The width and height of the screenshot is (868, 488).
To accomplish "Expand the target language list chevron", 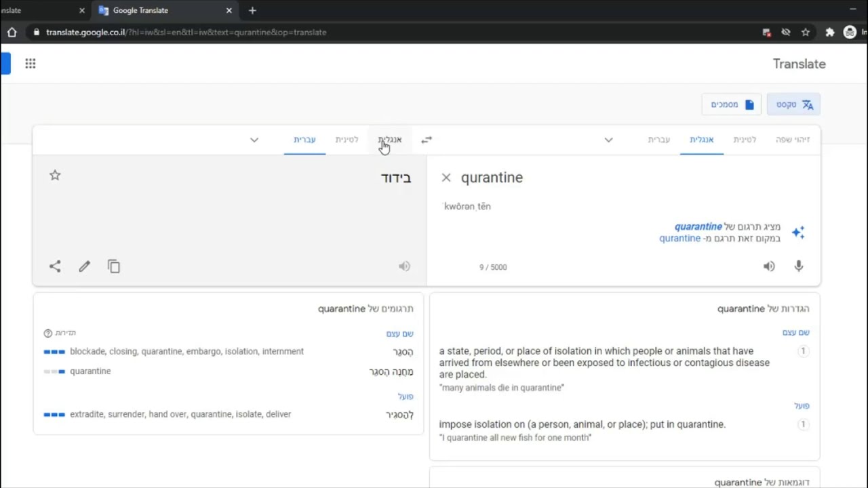I will [x=254, y=140].
